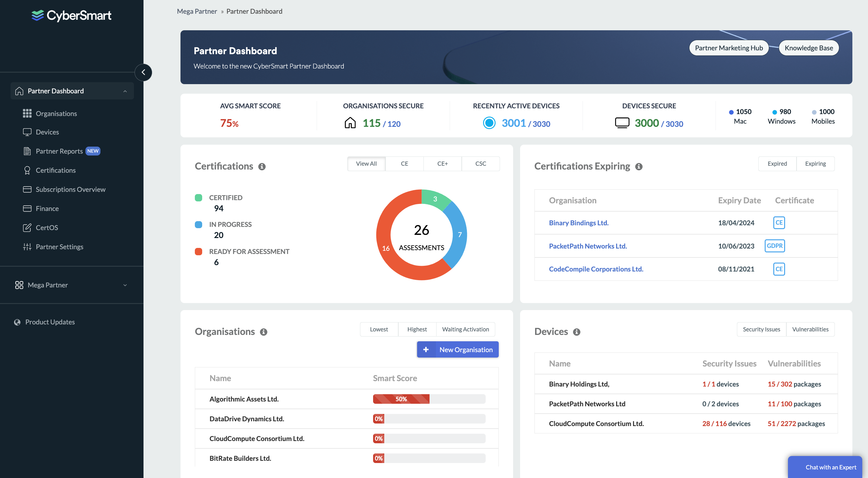This screenshot has height=478, width=868.
Task: Show Waiting Activation organisations
Action: (465, 329)
